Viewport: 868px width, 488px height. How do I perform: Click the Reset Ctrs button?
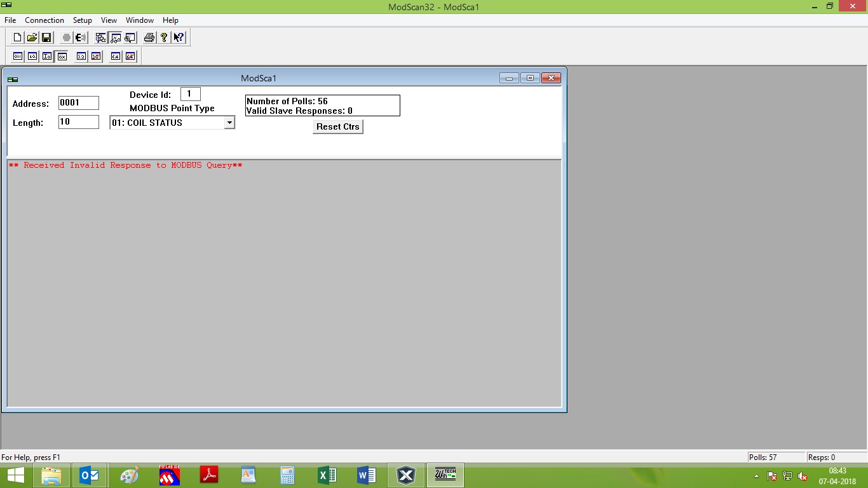pyautogui.click(x=338, y=127)
